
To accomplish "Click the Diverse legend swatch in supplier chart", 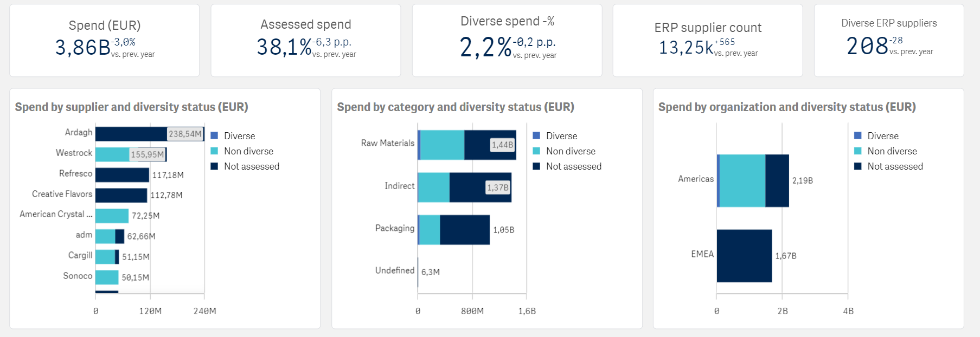I will click(214, 136).
